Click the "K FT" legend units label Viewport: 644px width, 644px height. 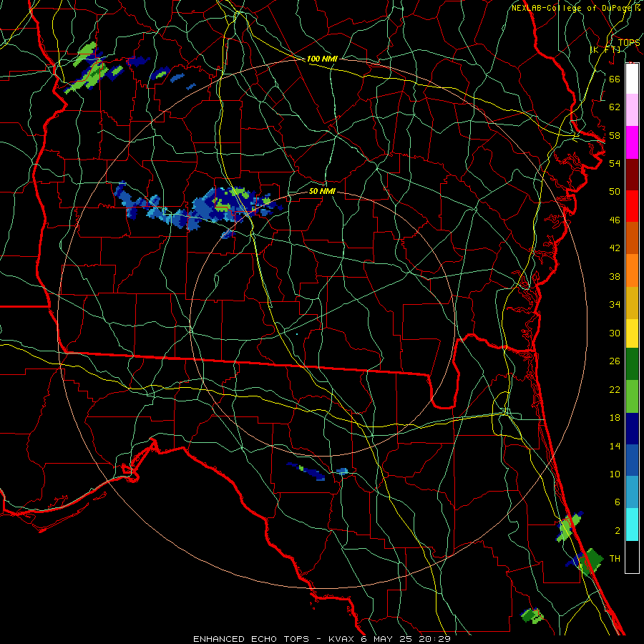tap(605, 50)
